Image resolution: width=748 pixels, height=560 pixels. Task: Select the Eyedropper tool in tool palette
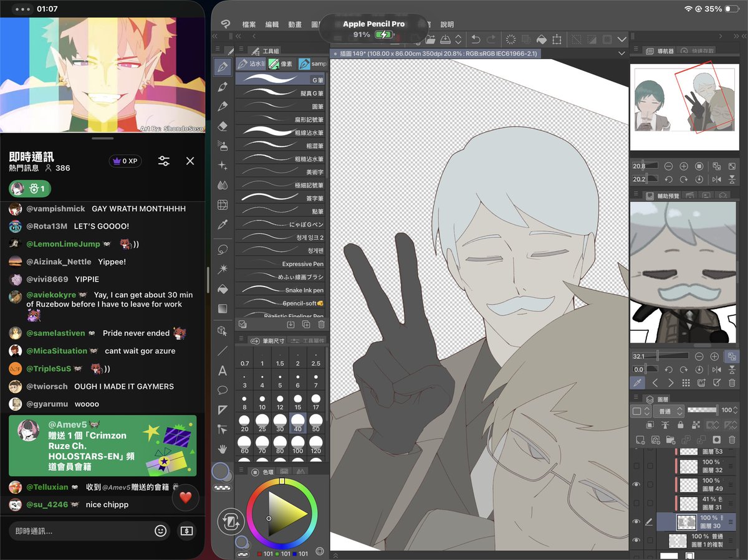click(x=223, y=224)
